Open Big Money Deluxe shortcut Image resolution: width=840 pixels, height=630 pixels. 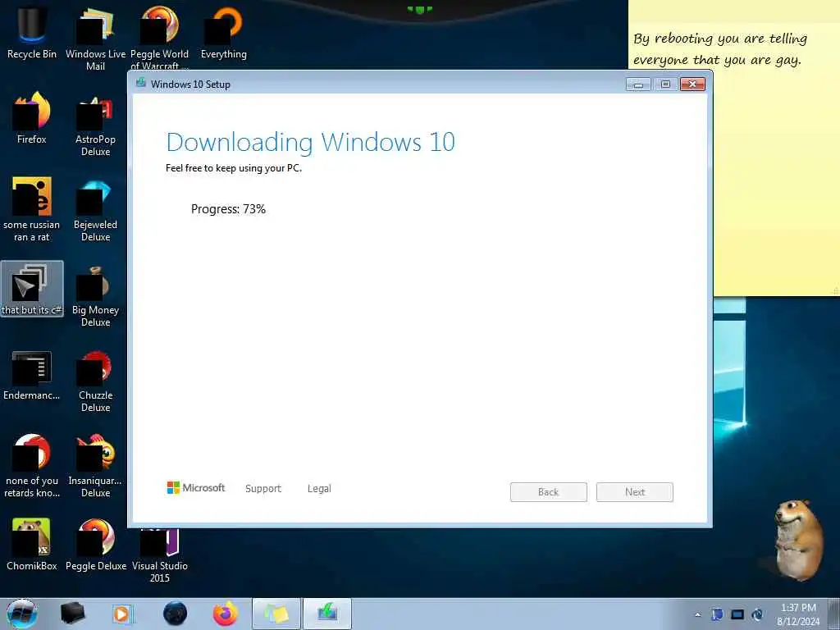point(95,294)
